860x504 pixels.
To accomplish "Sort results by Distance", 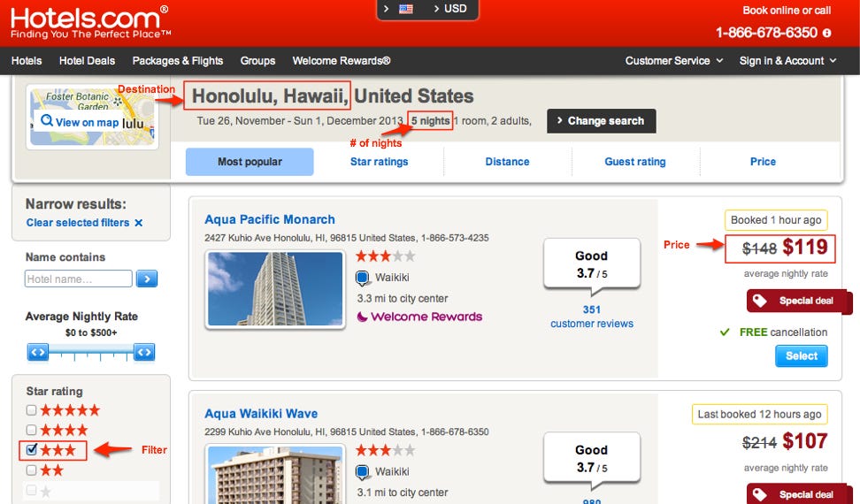I will (507, 162).
